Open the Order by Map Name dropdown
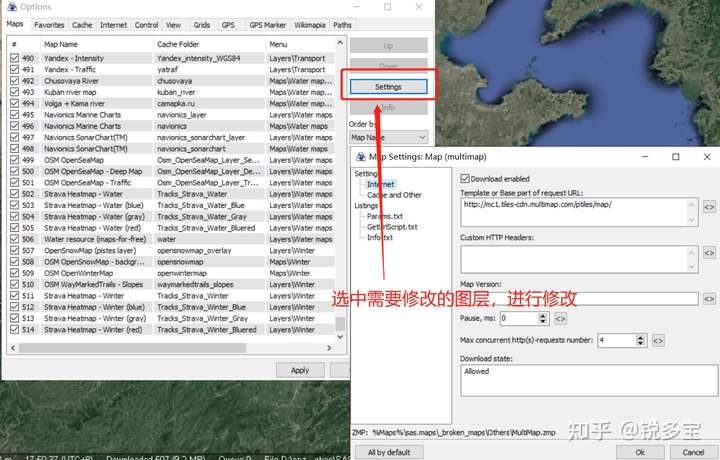720x460 pixels. [388, 137]
